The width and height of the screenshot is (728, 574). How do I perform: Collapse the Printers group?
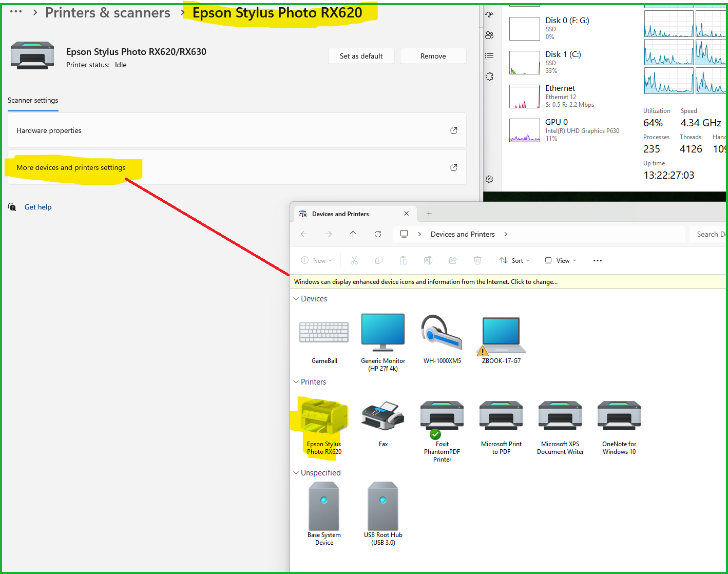pos(296,382)
